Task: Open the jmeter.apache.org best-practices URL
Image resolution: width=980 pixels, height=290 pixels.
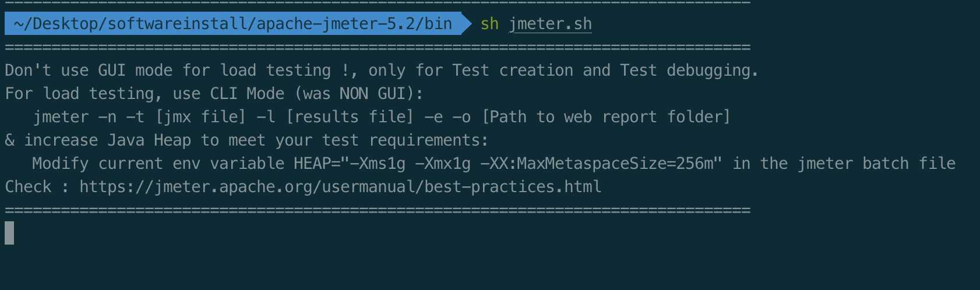Action: (x=340, y=187)
